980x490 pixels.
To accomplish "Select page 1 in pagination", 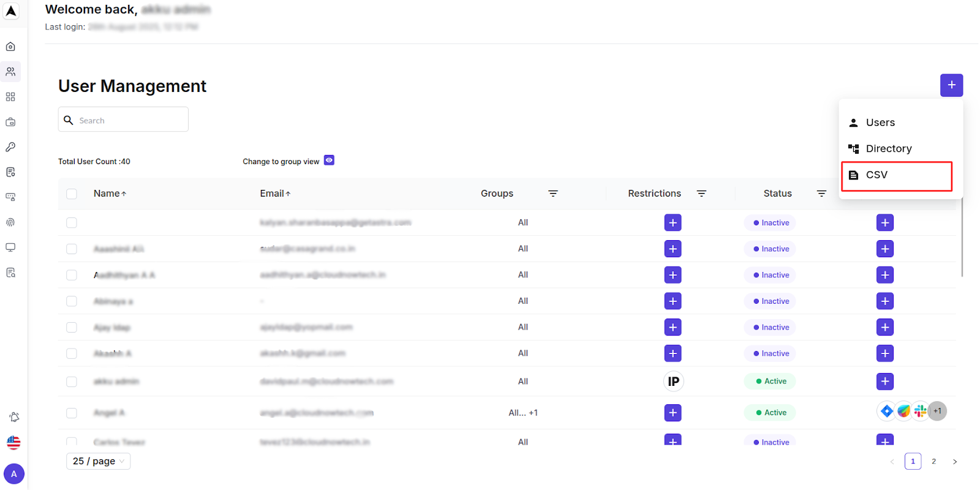I will tap(913, 461).
